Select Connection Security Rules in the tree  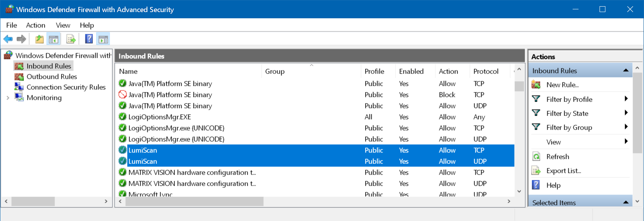click(x=66, y=87)
